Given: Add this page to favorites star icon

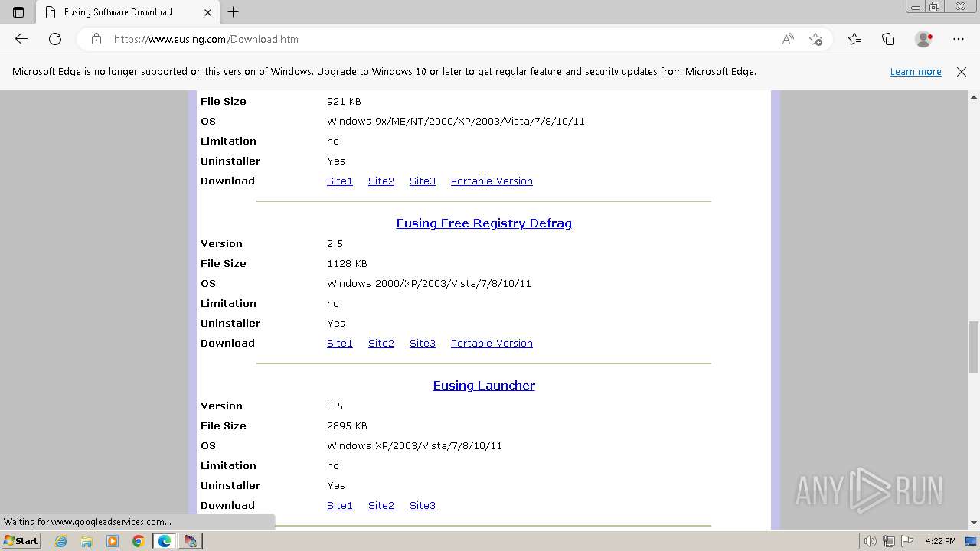Looking at the screenshot, I should 815,39.
